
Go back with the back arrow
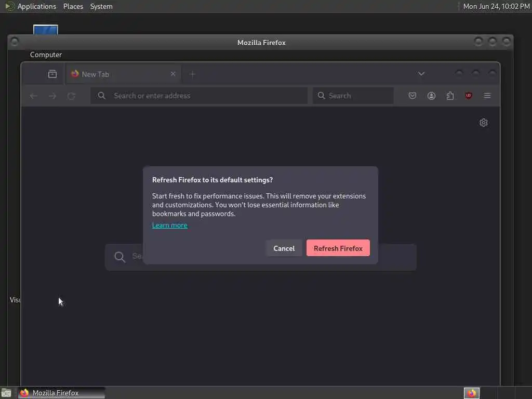coord(33,96)
